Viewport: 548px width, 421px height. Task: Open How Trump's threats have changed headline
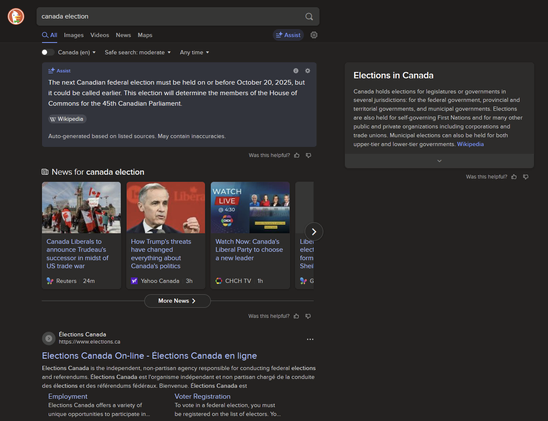coord(161,254)
